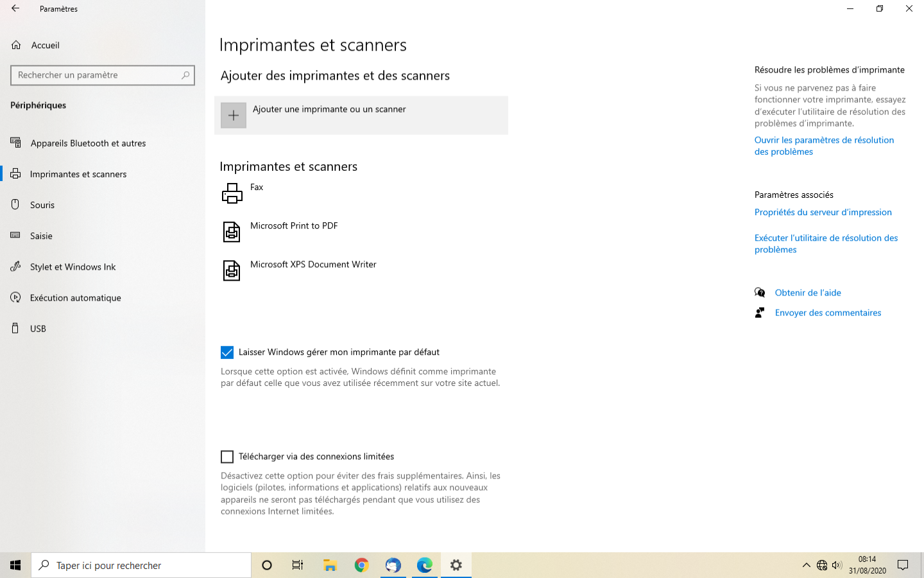Focus the Rechercher un paramètre field
This screenshot has height=578, width=924.
[x=103, y=75]
